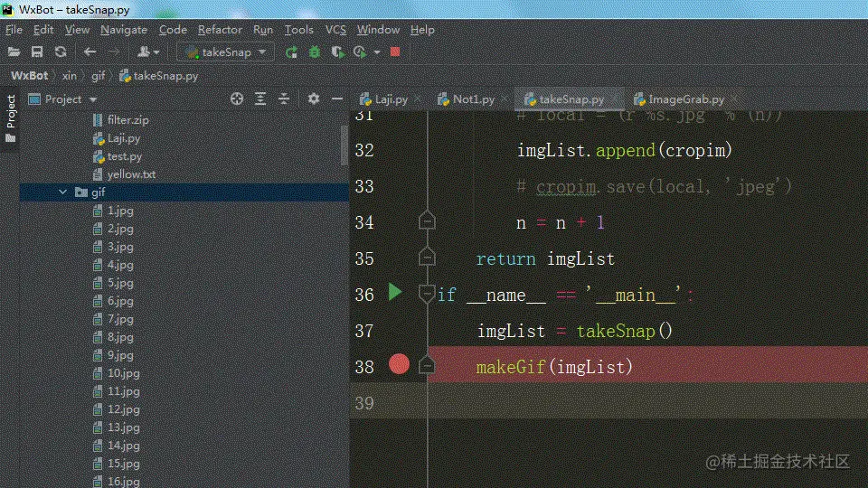Screen dimensions: 868x488
Task: Navigate back with the left arrow
Action: coord(90,52)
